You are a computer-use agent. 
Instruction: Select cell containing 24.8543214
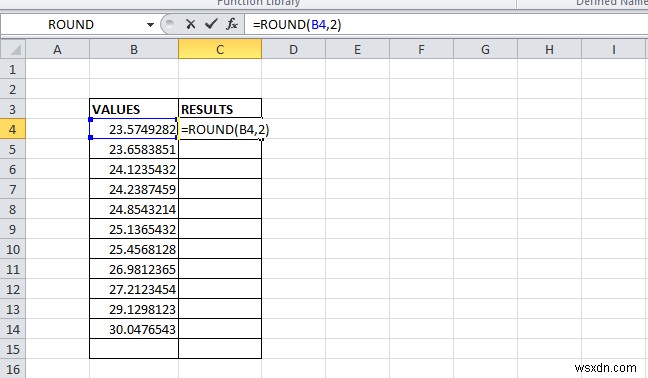point(134,209)
